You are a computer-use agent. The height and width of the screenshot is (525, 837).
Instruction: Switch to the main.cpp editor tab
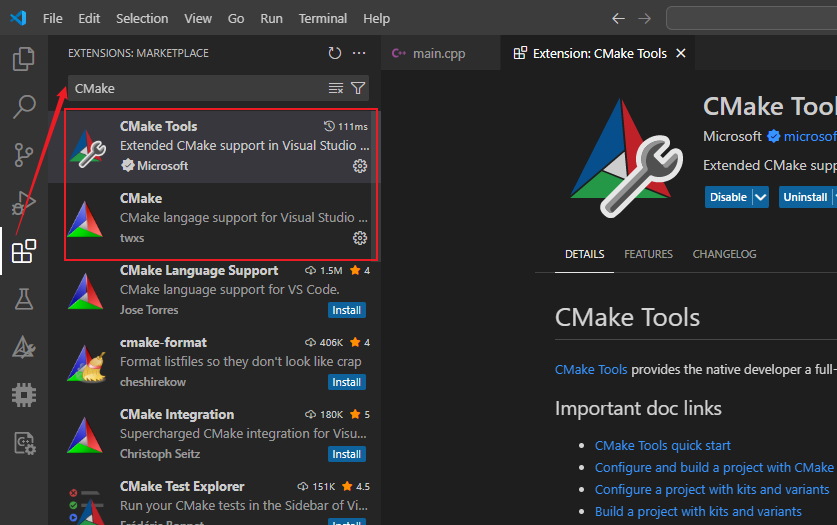tap(441, 53)
